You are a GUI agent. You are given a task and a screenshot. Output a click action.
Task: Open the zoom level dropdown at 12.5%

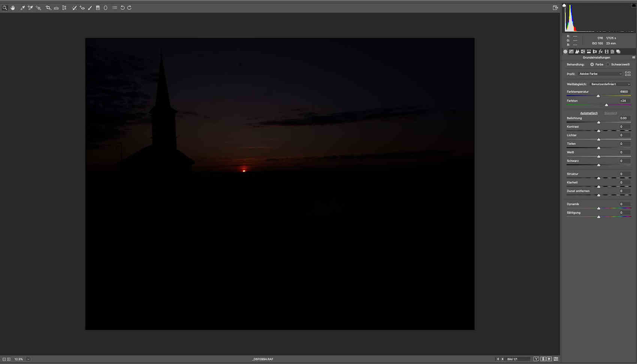tap(28, 359)
